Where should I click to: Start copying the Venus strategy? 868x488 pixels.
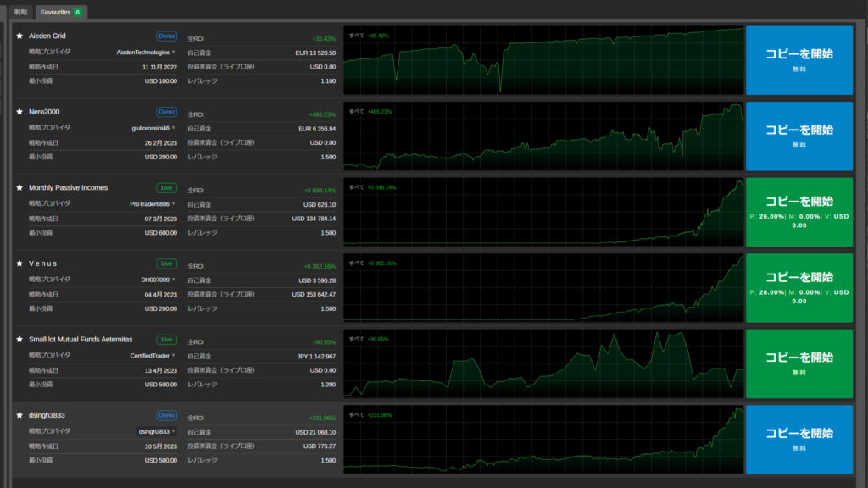click(798, 286)
